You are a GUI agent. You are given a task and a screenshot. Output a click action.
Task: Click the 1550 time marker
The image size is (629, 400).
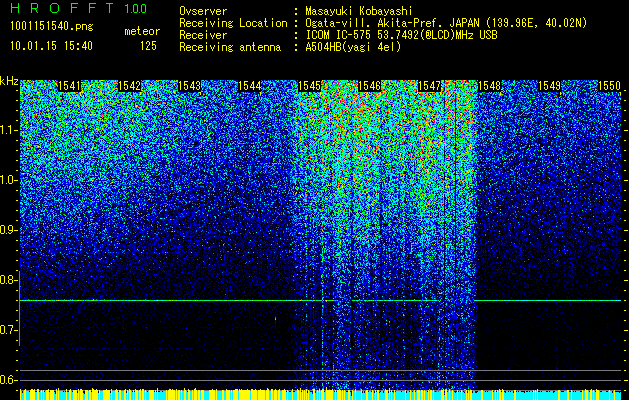[609, 86]
